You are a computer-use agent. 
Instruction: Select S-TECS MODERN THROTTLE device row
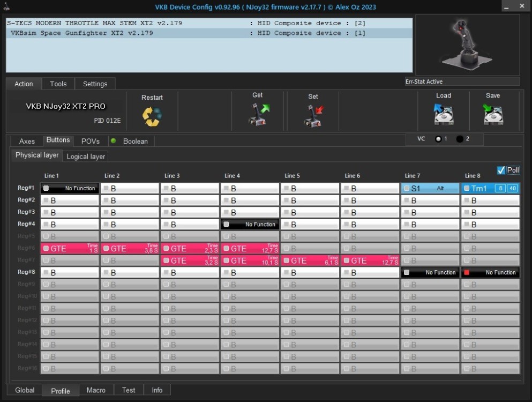point(209,23)
